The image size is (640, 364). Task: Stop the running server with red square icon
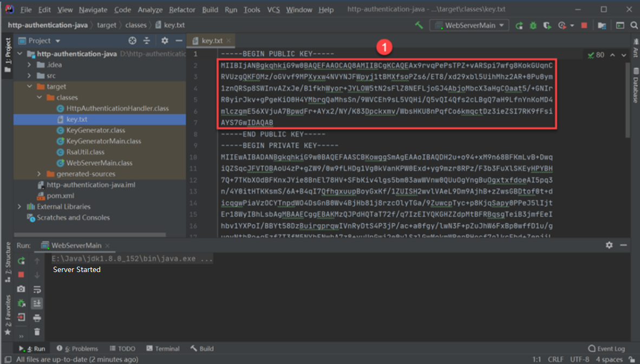pyautogui.click(x=583, y=24)
